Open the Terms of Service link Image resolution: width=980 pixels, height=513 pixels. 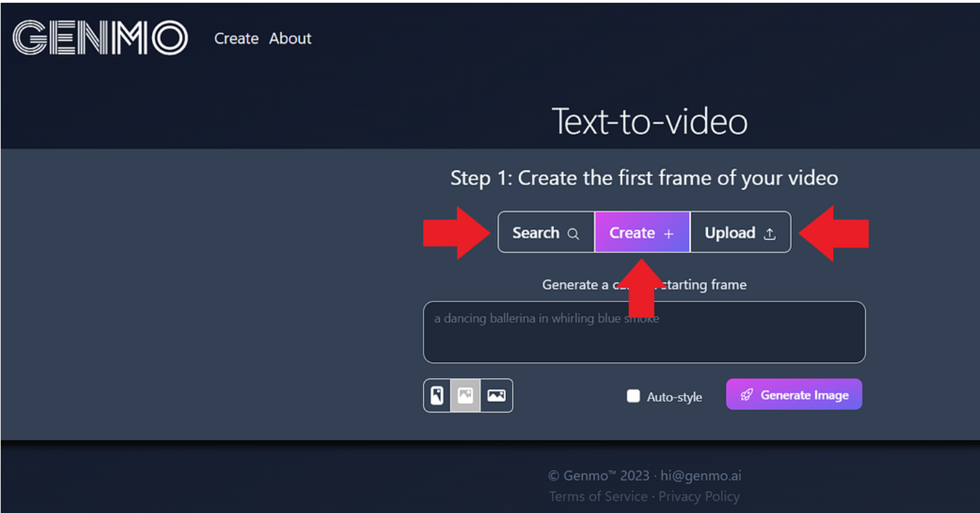point(599,496)
